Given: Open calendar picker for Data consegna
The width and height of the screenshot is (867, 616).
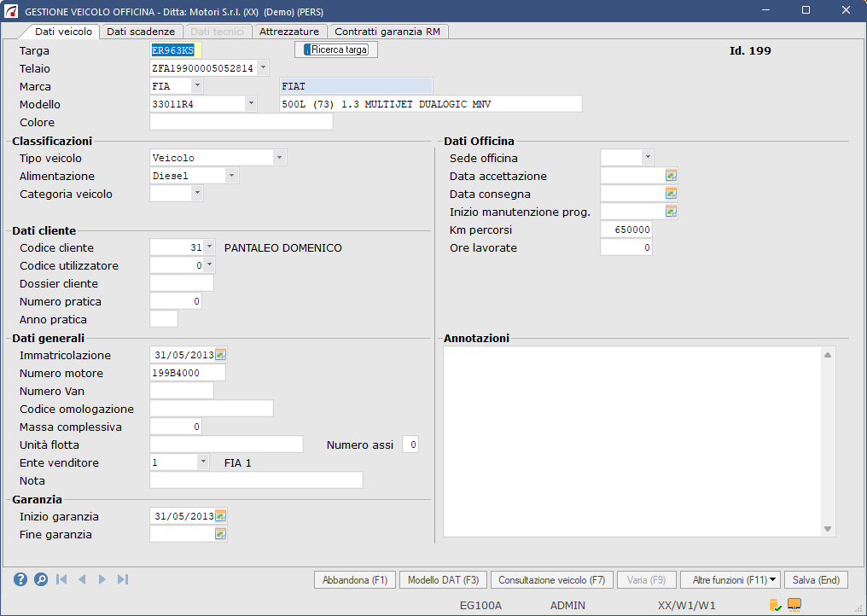Looking at the screenshot, I should [x=671, y=194].
